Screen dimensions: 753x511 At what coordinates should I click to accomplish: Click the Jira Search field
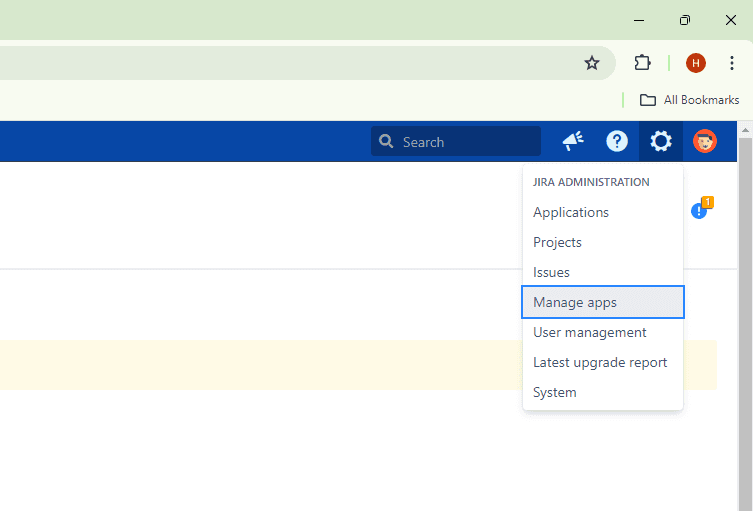(x=456, y=142)
